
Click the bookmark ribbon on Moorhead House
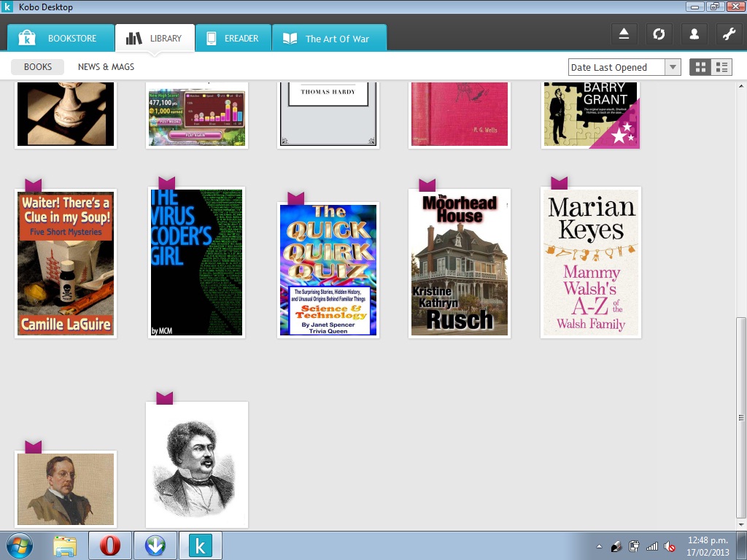point(427,184)
